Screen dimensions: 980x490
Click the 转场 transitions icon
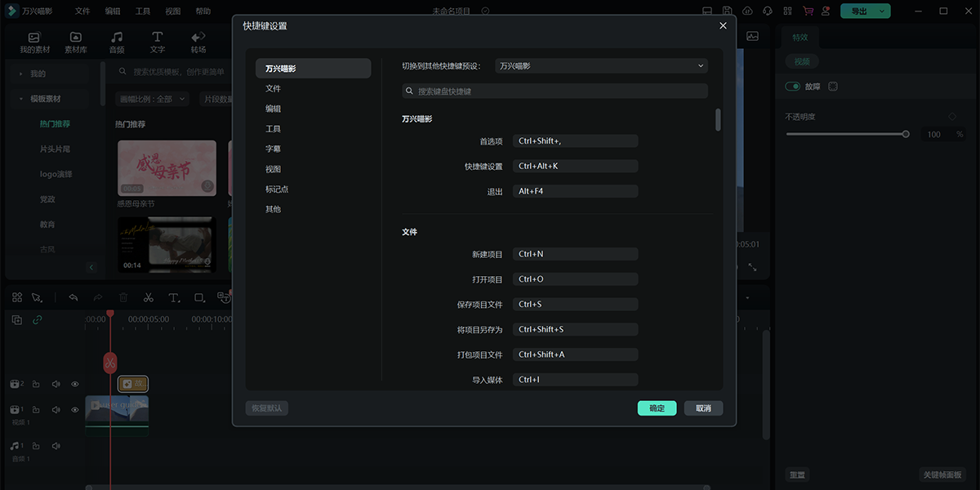(198, 42)
